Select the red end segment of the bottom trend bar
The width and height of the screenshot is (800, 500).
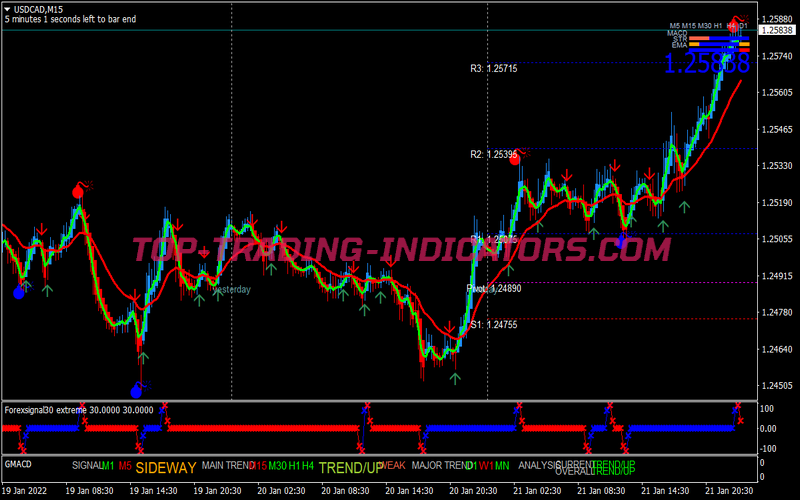click(745, 51)
